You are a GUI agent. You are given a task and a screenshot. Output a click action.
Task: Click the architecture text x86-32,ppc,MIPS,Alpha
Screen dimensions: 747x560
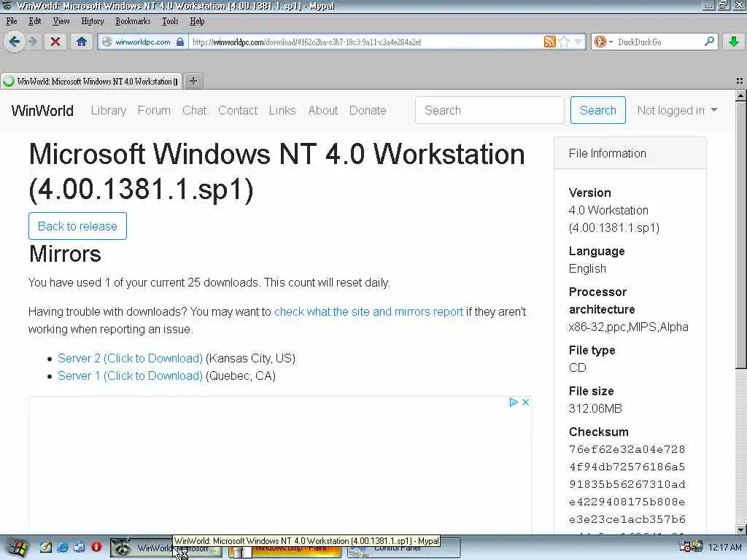pyautogui.click(x=628, y=327)
